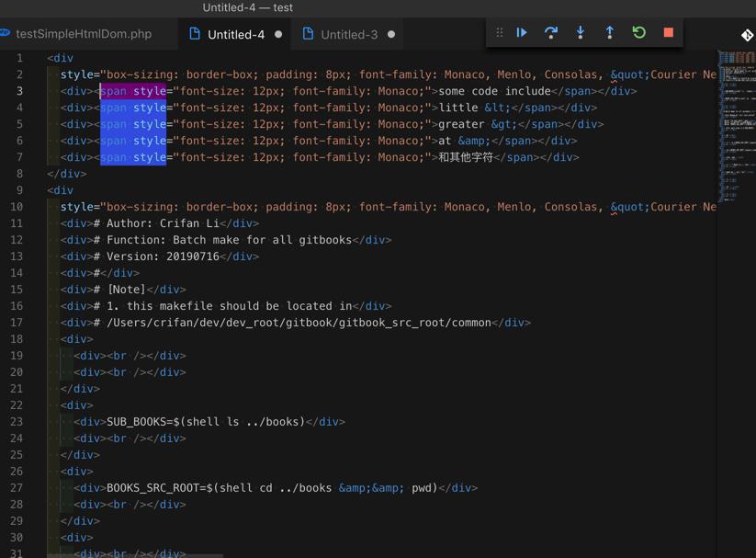Click the git diamond icon at top right
The image size is (756, 558).
tap(747, 35)
